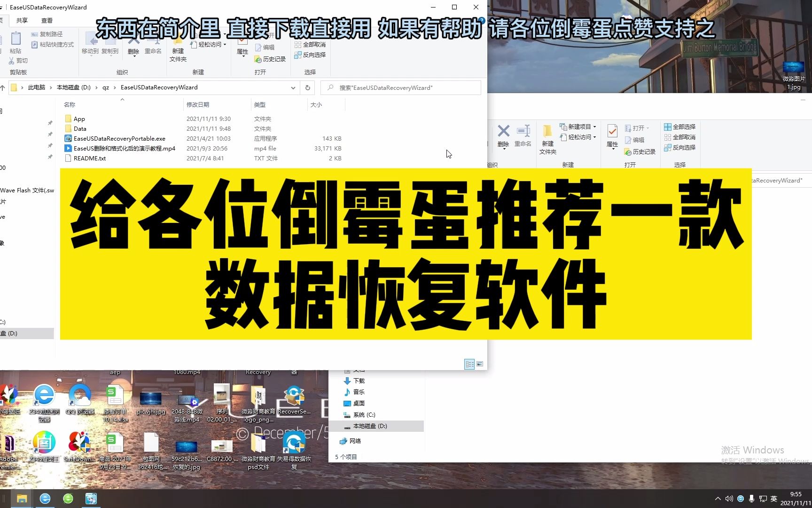Click Select all (全部选择) in background Explorer
The height and width of the screenshot is (508, 812).
pos(680,127)
